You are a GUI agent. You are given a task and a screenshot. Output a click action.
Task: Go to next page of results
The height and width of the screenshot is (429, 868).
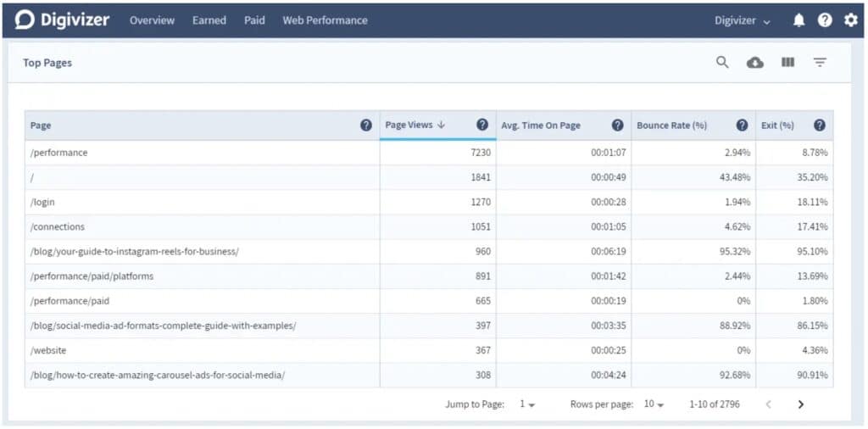coord(800,404)
